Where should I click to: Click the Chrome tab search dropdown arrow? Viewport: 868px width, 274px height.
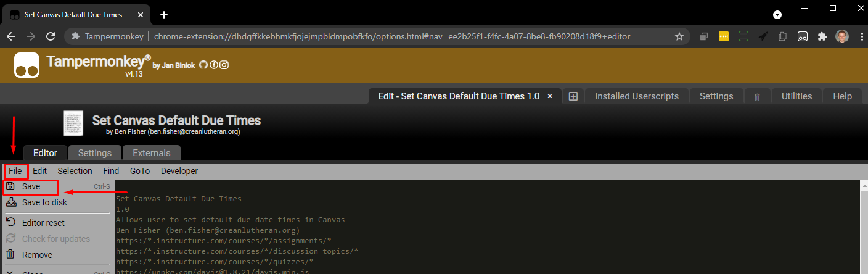[x=778, y=14]
